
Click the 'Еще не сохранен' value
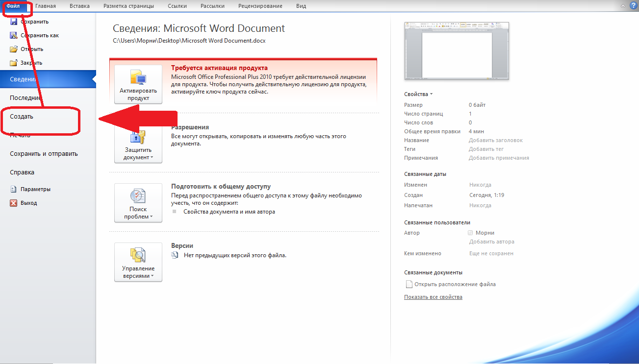pos(491,253)
